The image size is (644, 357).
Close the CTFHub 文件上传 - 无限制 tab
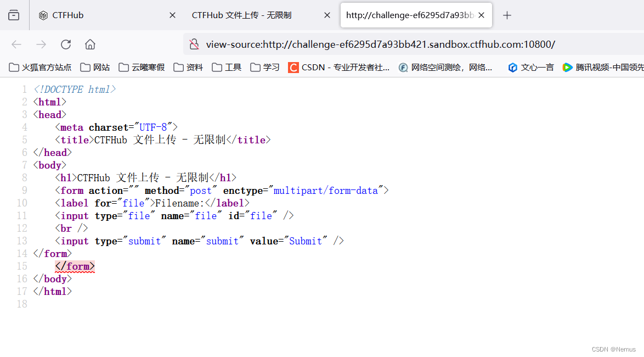click(x=327, y=15)
